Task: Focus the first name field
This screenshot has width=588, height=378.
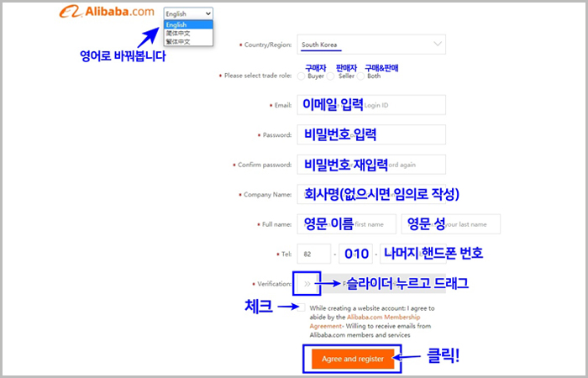Action: click(x=346, y=224)
